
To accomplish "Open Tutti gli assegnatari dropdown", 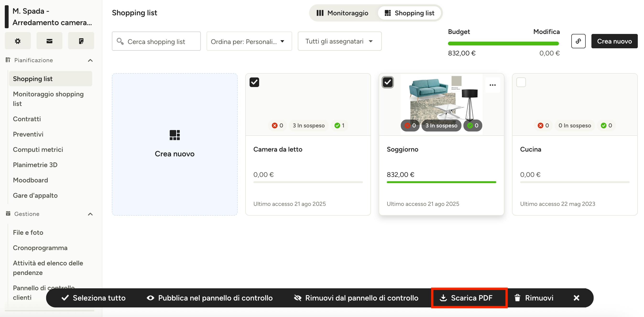I will coord(339,41).
